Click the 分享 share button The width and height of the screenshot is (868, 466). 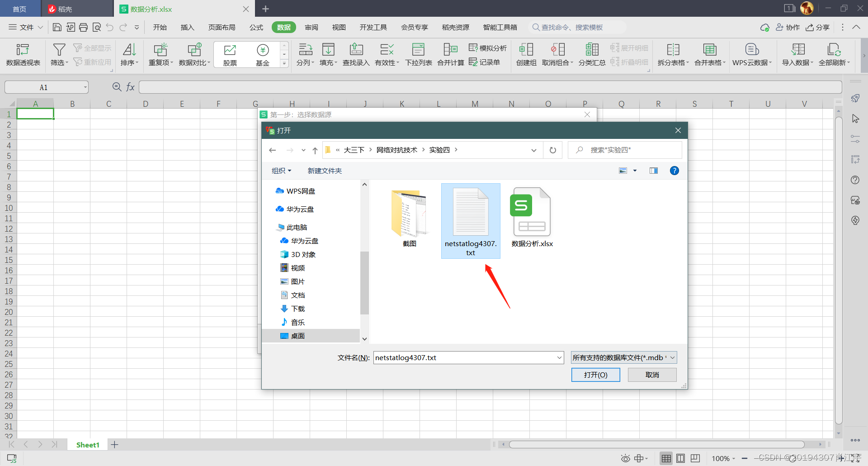point(818,27)
